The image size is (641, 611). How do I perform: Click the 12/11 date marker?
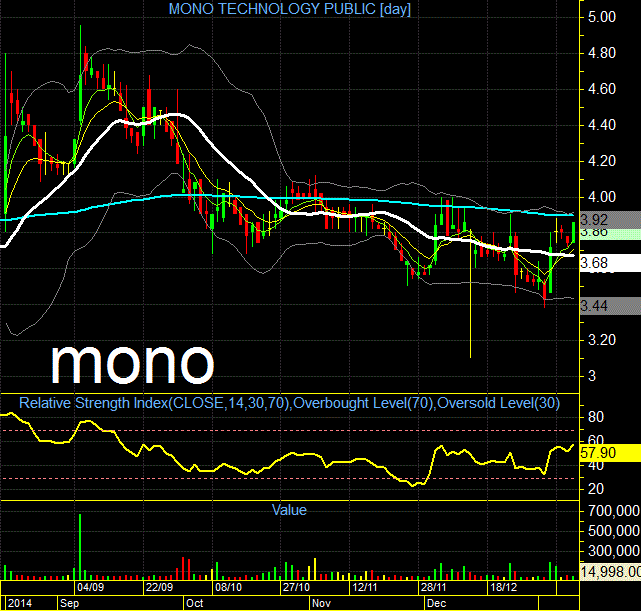(x=364, y=587)
